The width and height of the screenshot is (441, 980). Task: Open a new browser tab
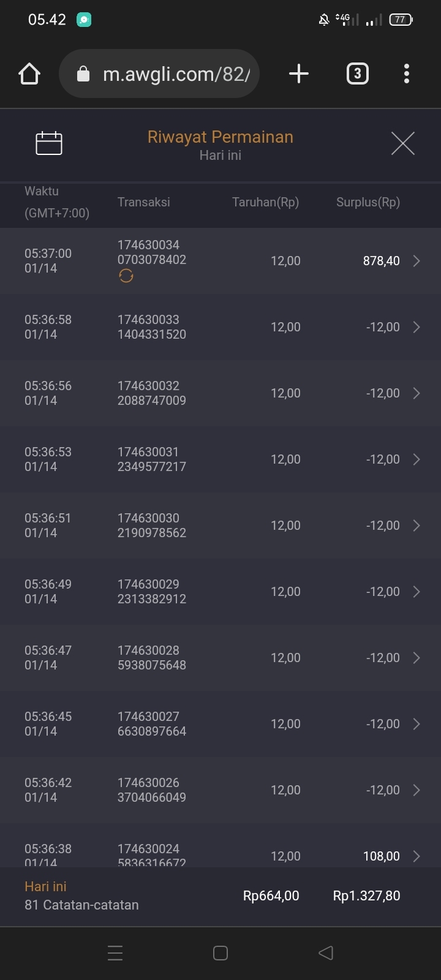coord(298,74)
